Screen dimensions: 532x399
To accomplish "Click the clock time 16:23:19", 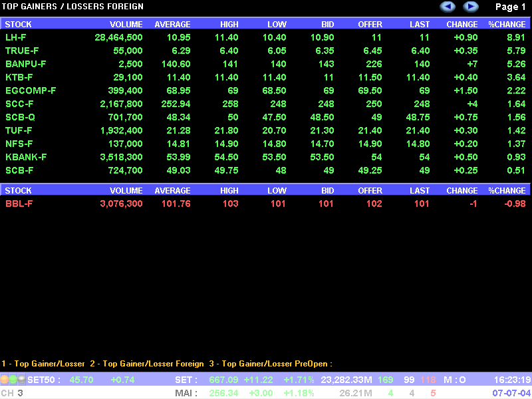I will (511, 380).
